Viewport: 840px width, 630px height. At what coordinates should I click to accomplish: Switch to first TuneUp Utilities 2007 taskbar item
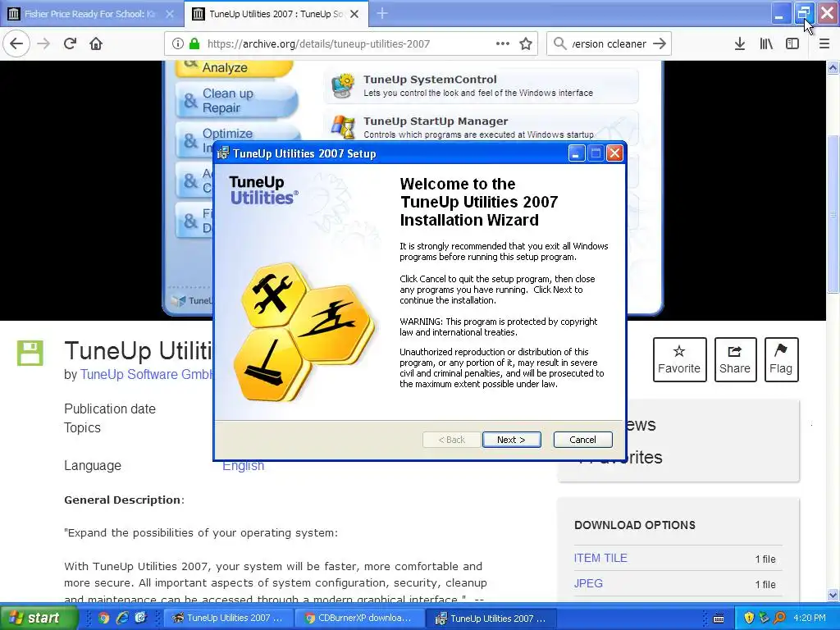click(228, 619)
